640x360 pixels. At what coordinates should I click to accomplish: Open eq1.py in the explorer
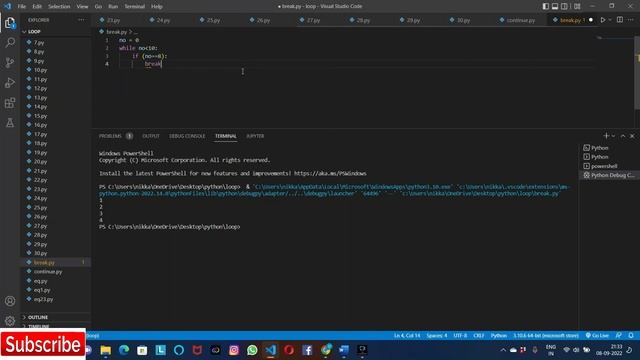[x=42, y=290]
